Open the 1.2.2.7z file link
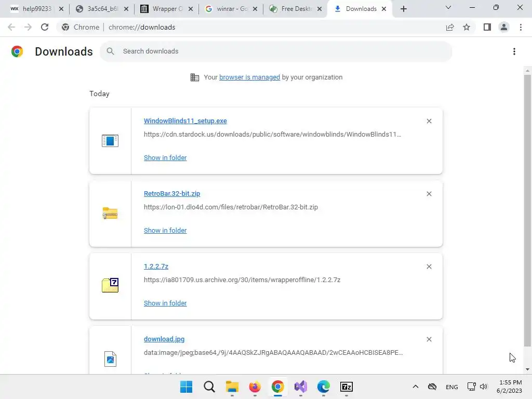The image size is (532, 399). pos(156,267)
